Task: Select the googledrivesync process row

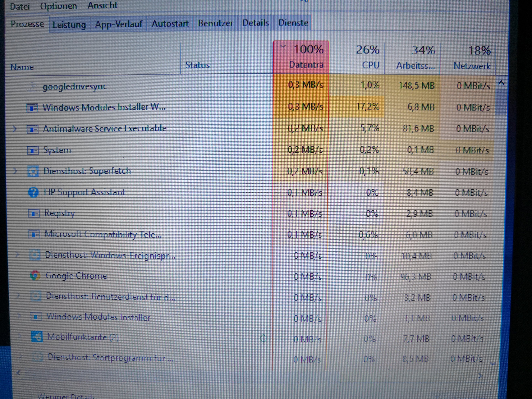Action: (x=75, y=86)
